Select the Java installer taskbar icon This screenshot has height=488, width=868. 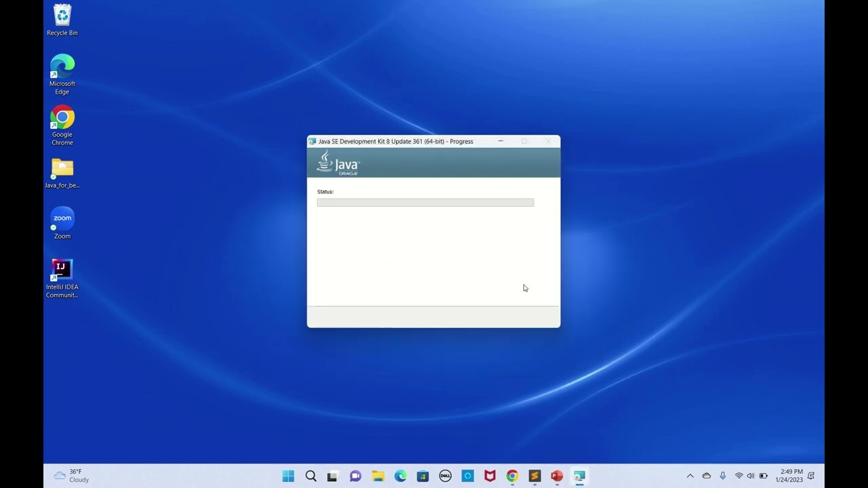pos(579,476)
